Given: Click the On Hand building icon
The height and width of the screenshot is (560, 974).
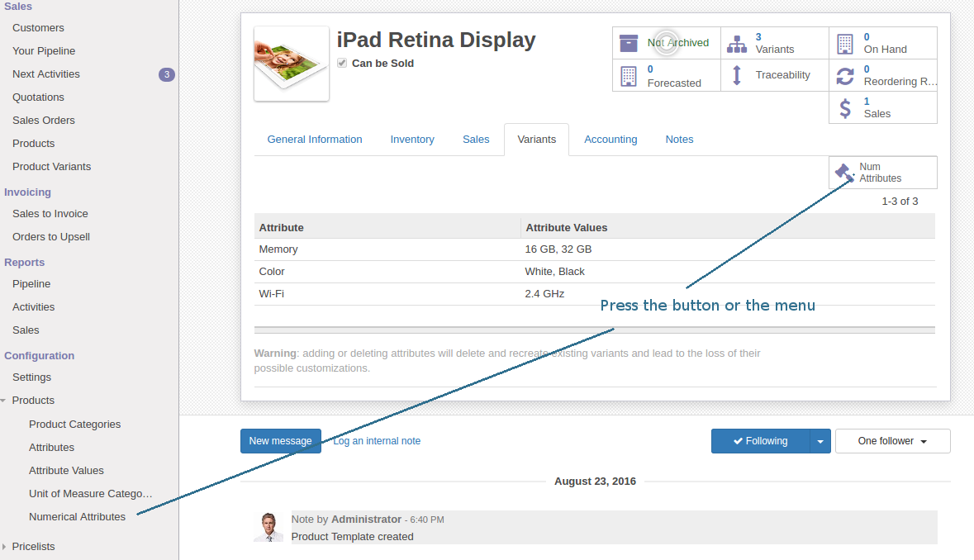Looking at the screenshot, I should click(845, 44).
